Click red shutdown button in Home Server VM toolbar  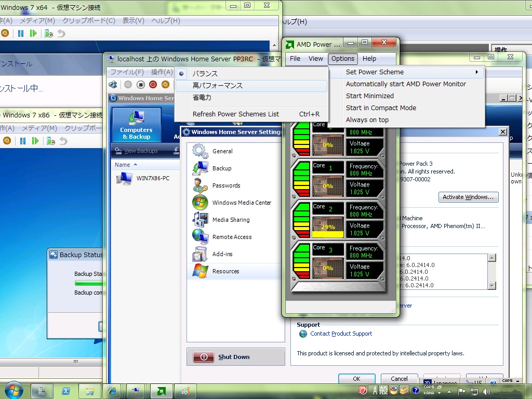[x=153, y=85]
